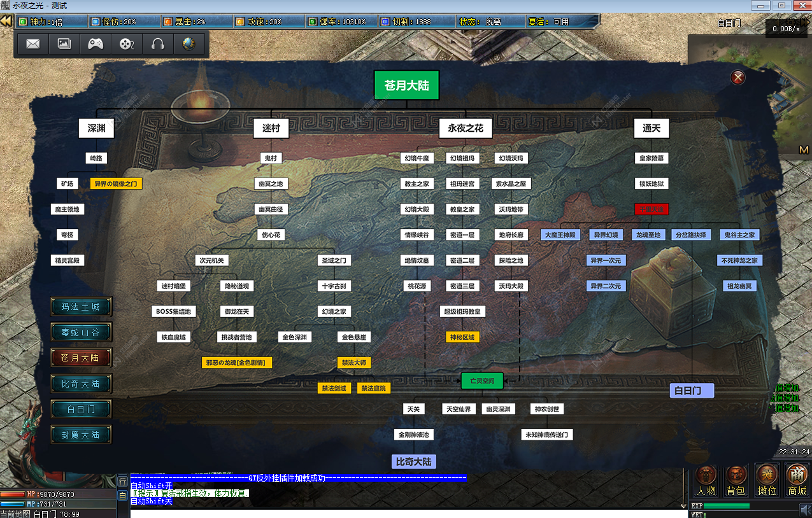
Task: Go to 龙魂圣地 node
Action: coord(648,235)
